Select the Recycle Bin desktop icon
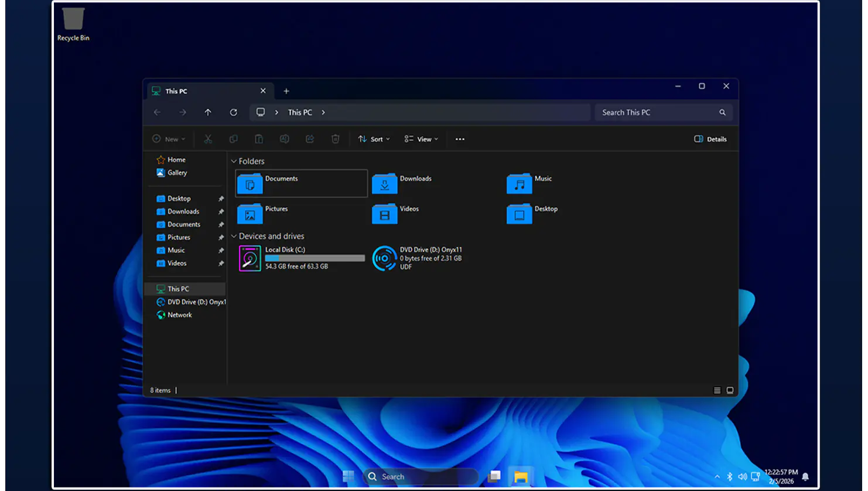The height and width of the screenshot is (491, 868). [x=73, y=24]
